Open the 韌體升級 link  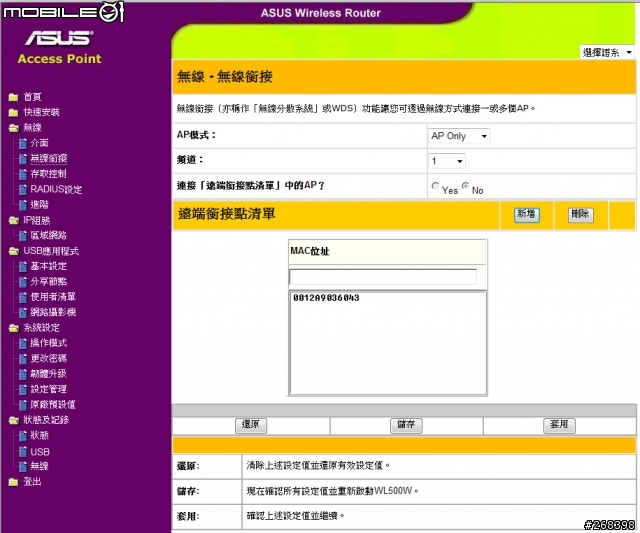tap(48, 374)
